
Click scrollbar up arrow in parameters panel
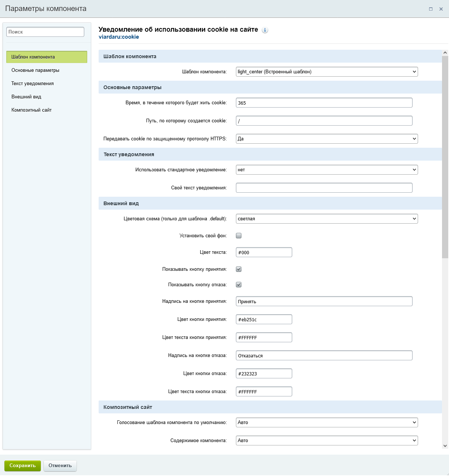445,53
